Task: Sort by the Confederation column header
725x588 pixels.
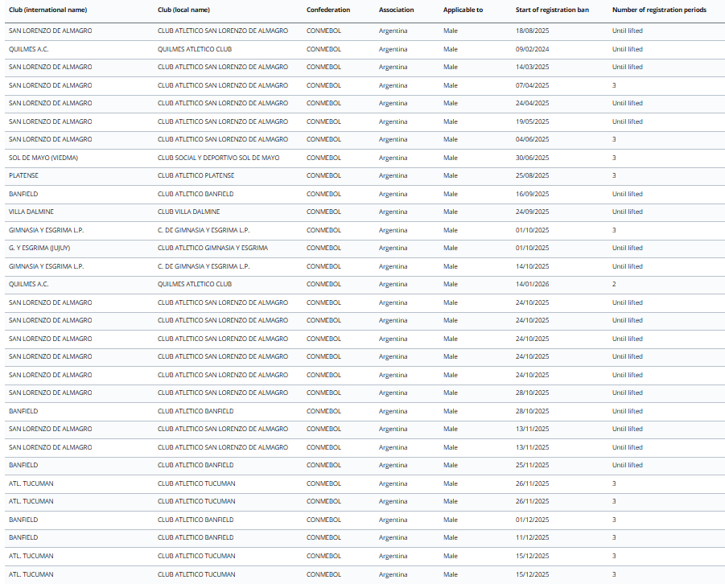Action: (x=328, y=10)
